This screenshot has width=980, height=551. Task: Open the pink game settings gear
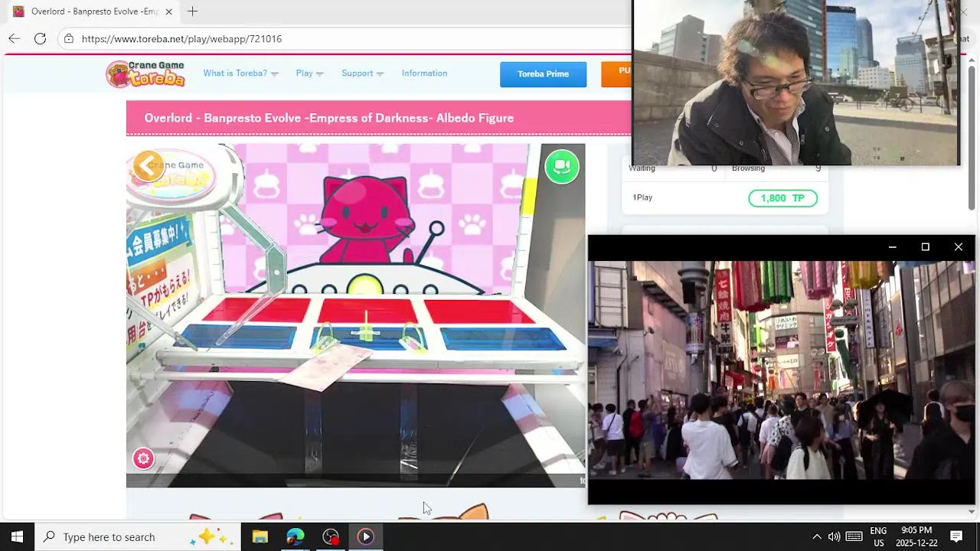pos(143,458)
